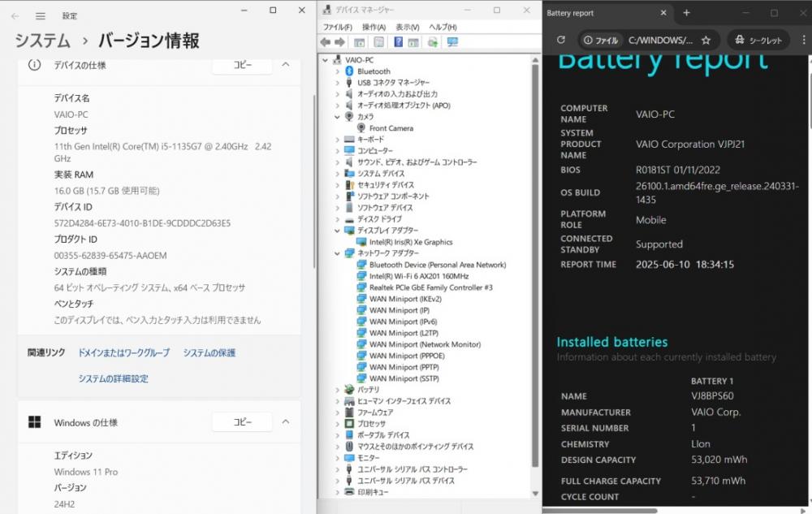Collapse the デバイスの仕様 section chevron
Image resolution: width=812 pixels, height=514 pixels.
pyautogui.click(x=285, y=65)
